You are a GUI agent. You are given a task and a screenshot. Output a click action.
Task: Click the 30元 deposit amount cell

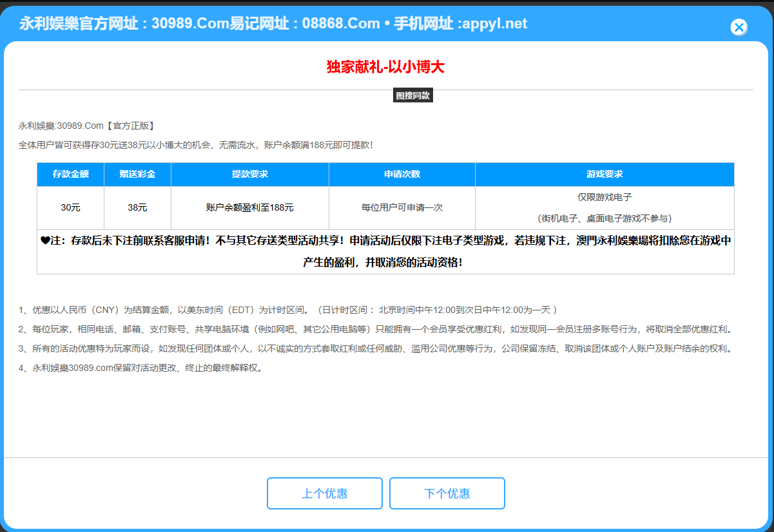[x=70, y=207]
